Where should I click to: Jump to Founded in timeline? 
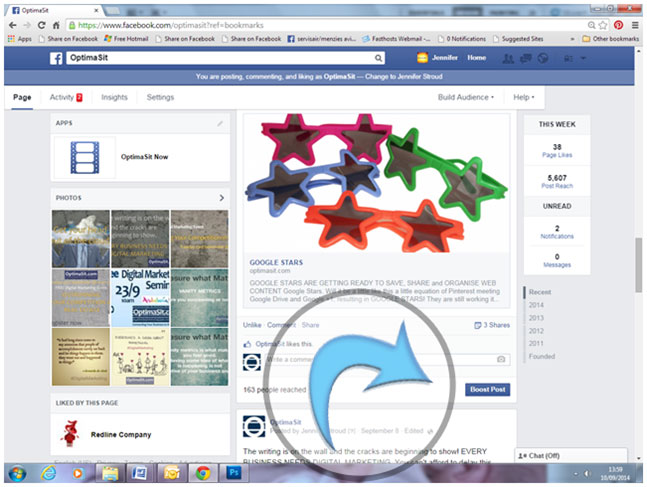coord(542,357)
